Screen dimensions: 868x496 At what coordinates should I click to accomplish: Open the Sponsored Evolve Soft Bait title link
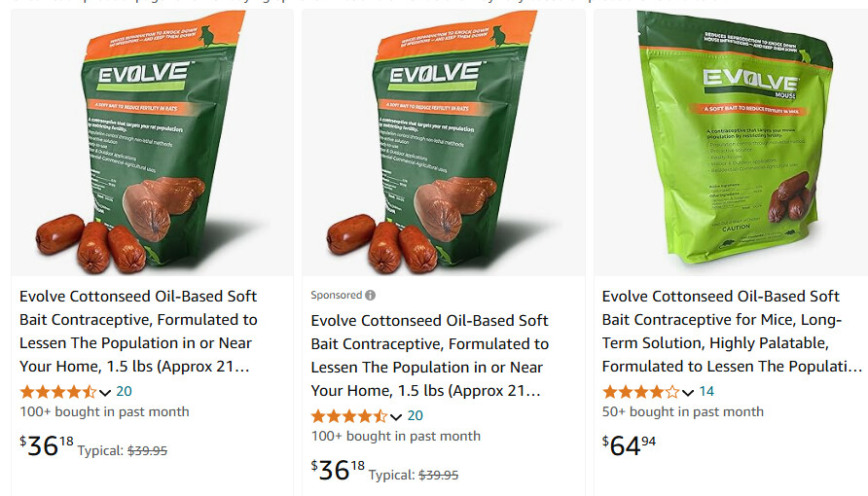tap(429, 355)
